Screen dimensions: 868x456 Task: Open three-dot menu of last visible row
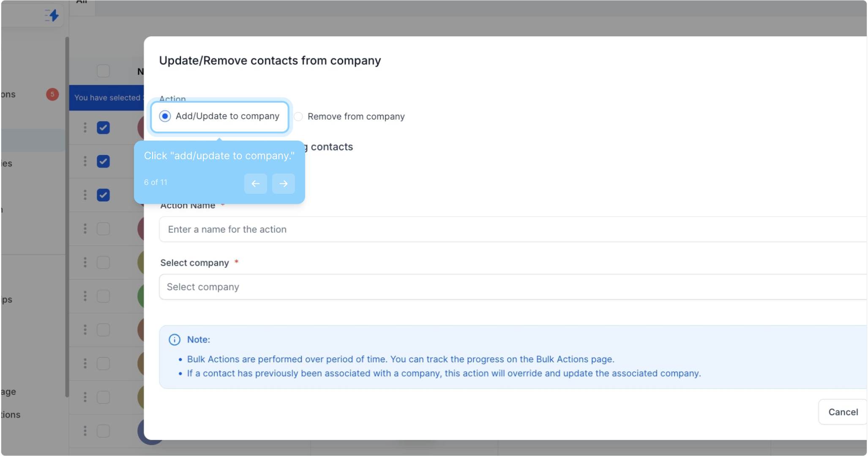click(85, 431)
